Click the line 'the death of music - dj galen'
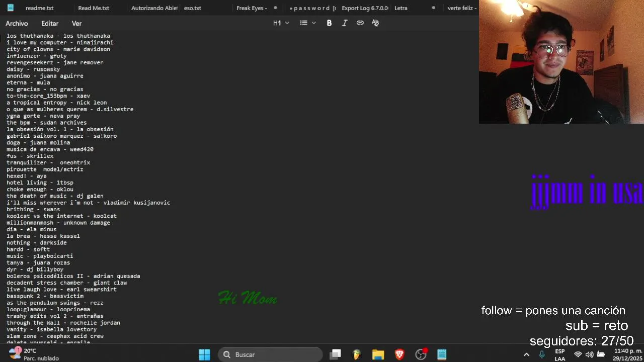Screen dimensions: 644x362 point(55,196)
